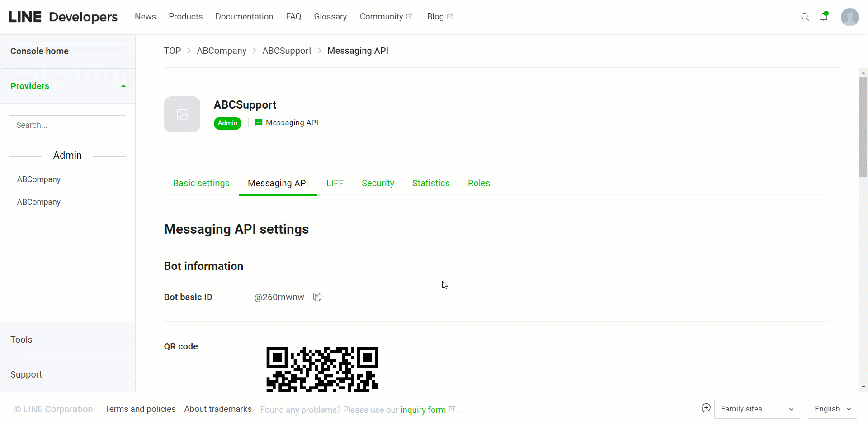
Task: Open the Statistics tab
Action: coord(431,183)
